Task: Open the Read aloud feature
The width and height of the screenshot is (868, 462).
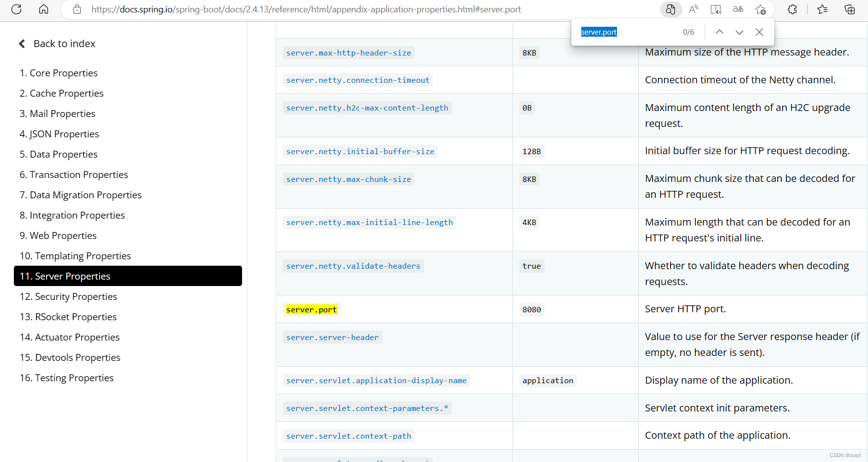Action: point(693,9)
